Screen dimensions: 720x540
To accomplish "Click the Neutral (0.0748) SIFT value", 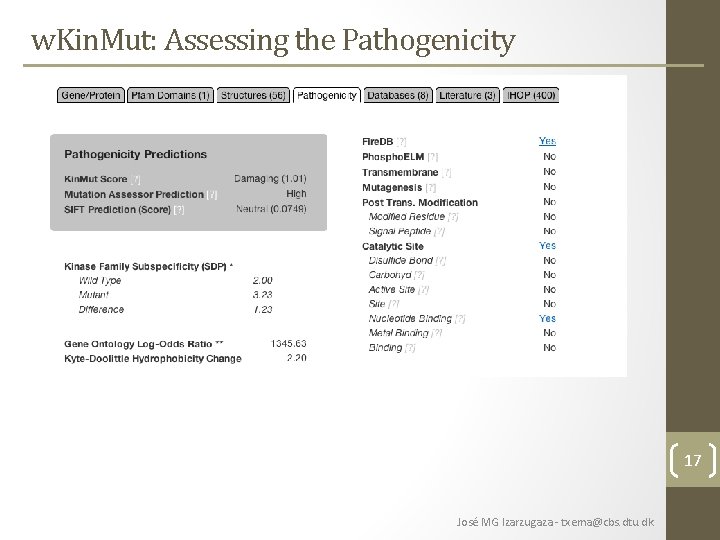I will [x=271, y=209].
